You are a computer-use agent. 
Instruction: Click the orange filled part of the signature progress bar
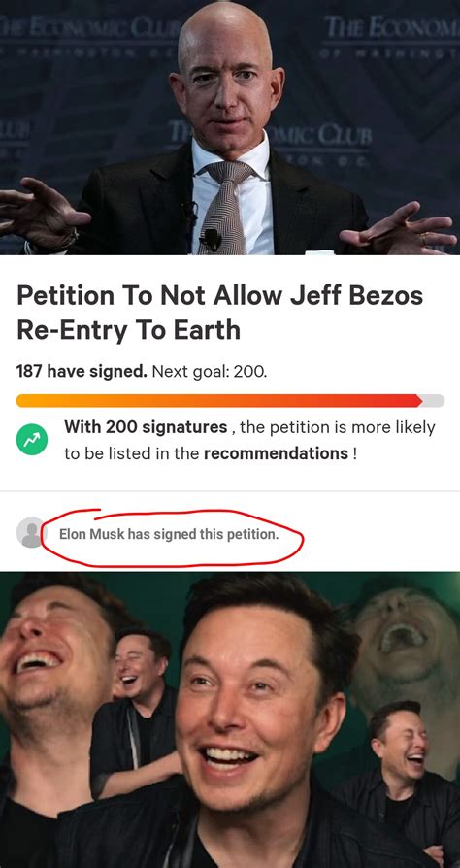tap(219, 400)
